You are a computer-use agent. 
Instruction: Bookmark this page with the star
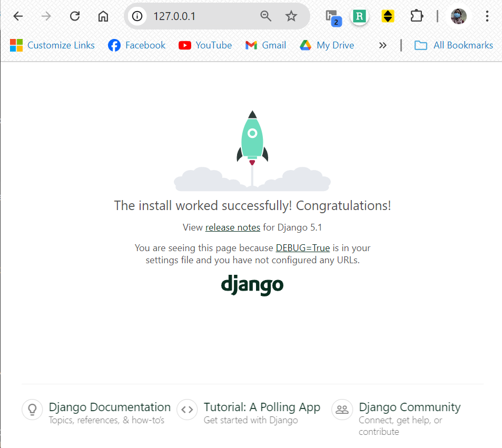tap(291, 16)
